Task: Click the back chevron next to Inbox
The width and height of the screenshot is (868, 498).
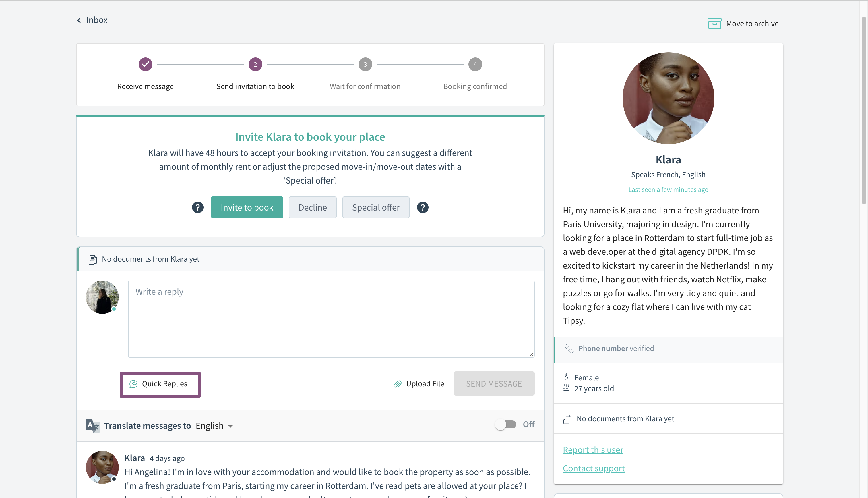Action: coord(79,20)
